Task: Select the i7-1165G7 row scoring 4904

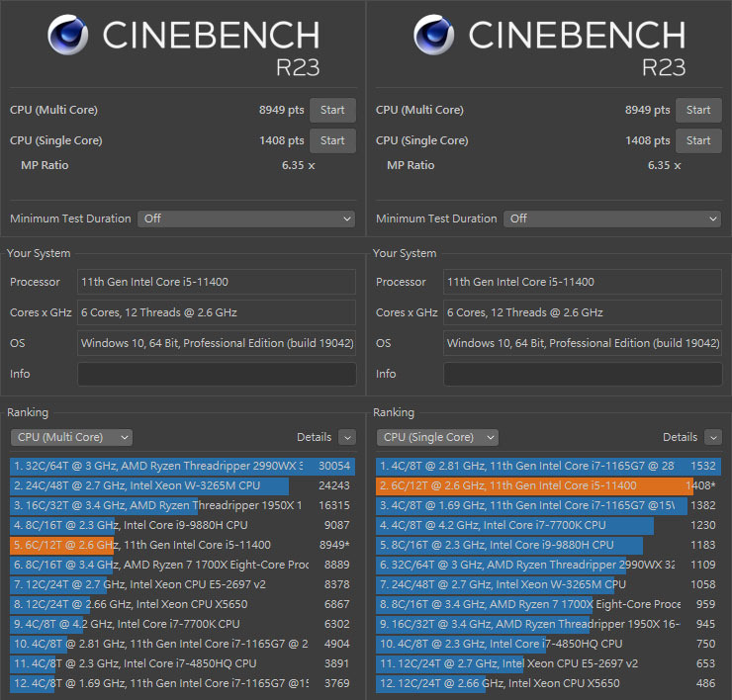Action: click(183, 644)
